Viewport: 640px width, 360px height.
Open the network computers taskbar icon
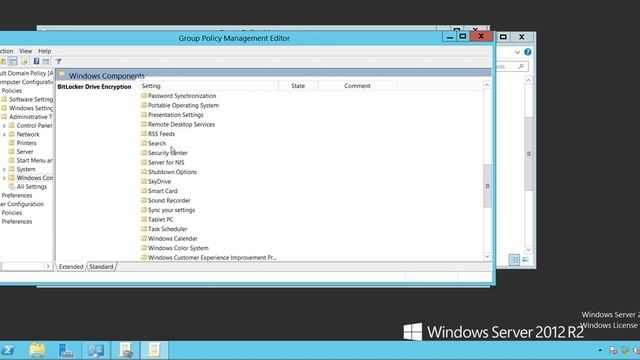96,350
